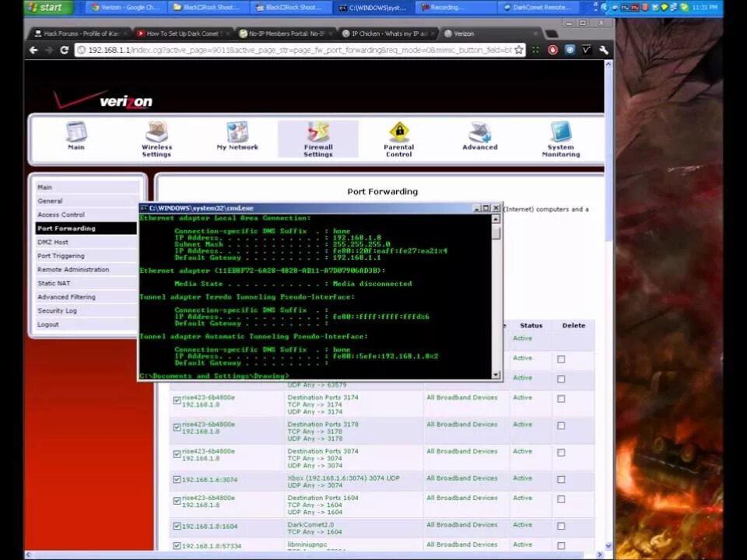Toggle enable checkbox for 192.168.1.8:1604 rule
The height and width of the screenshot is (560, 747).
coord(177,527)
